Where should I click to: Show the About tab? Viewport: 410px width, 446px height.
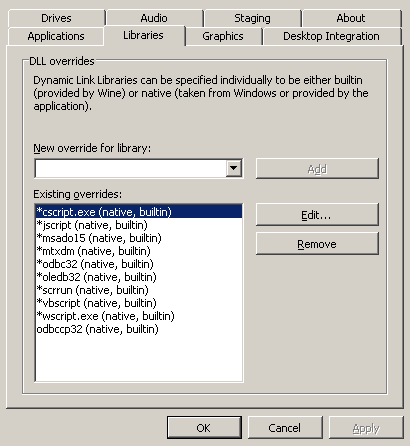click(351, 18)
